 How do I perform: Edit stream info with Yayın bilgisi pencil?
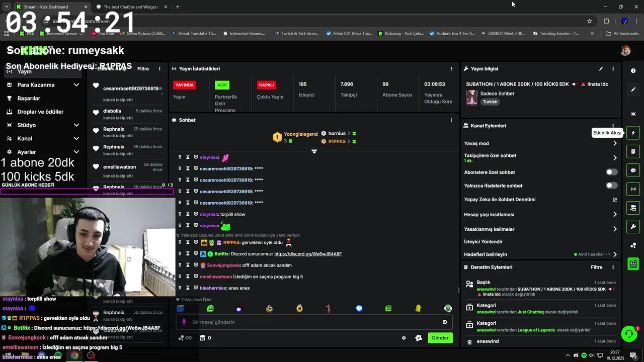point(601,69)
